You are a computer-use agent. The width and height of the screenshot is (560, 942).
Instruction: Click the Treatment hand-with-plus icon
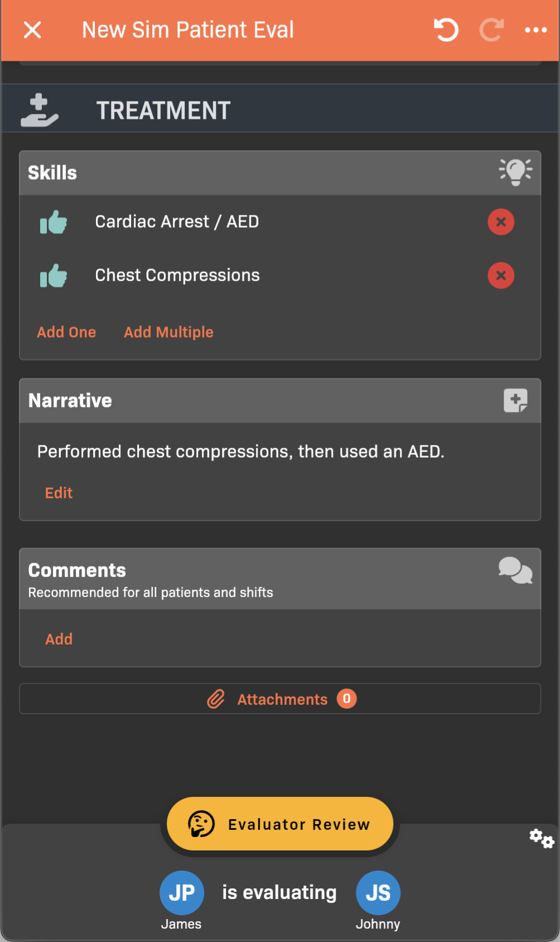[x=39, y=110]
